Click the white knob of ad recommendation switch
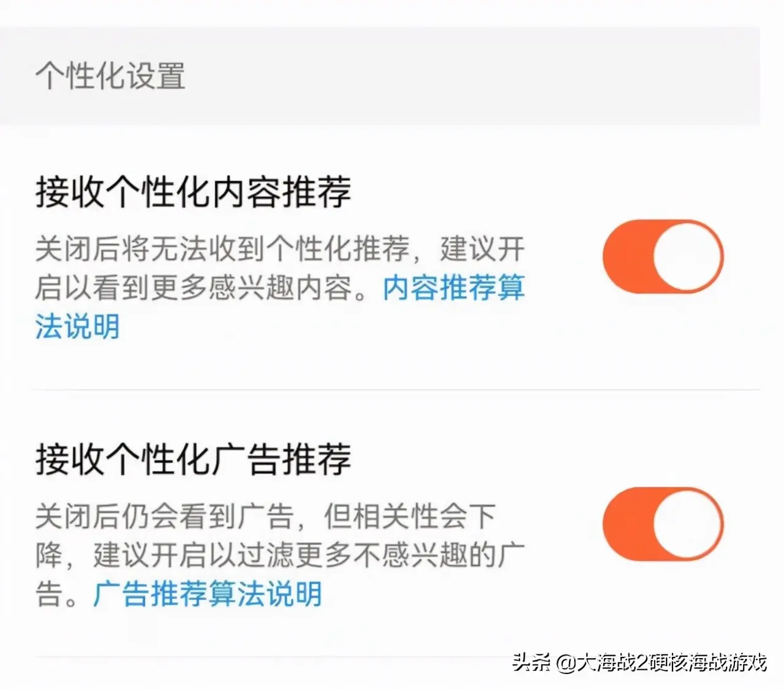Screen dimensions: 784x690 687,525
